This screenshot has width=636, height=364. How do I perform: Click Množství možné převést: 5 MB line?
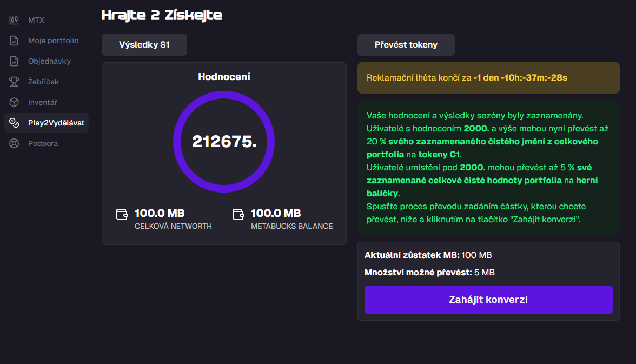429,272
